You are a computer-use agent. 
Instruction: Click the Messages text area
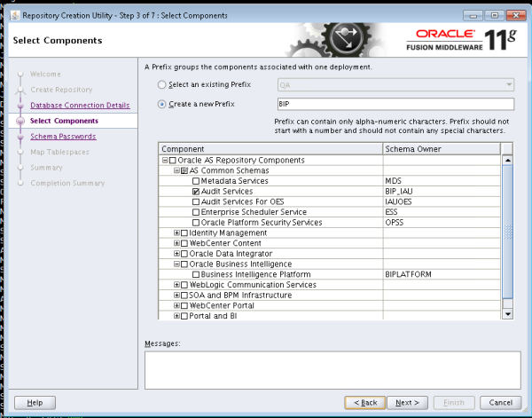coord(332,370)
